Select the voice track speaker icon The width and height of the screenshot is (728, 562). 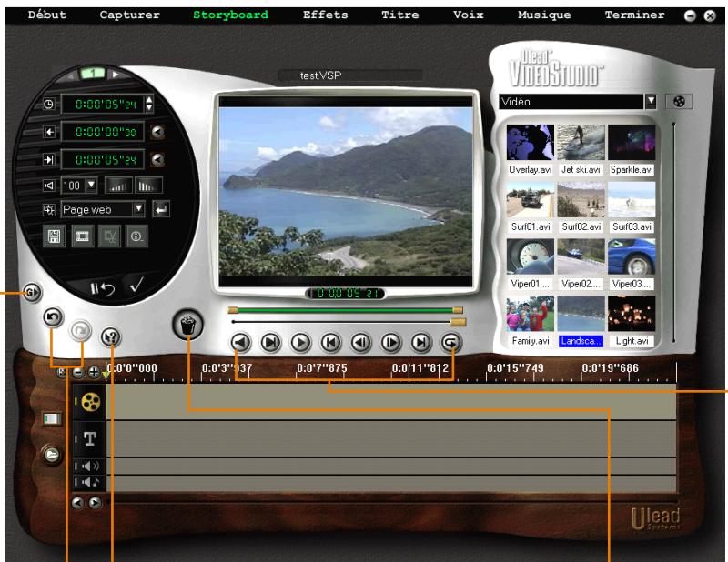(90, 466)
